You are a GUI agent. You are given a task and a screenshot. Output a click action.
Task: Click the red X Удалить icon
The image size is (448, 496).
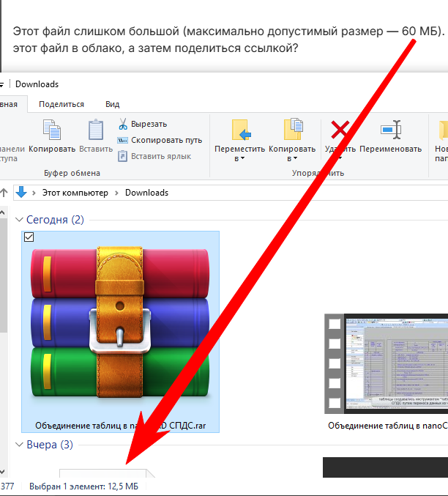coord(340,130)
